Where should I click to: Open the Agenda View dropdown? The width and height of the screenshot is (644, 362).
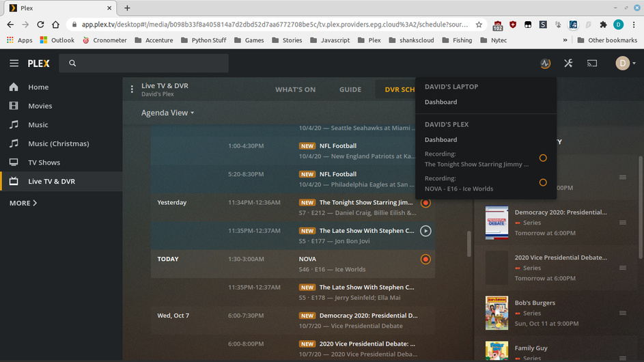167,113
